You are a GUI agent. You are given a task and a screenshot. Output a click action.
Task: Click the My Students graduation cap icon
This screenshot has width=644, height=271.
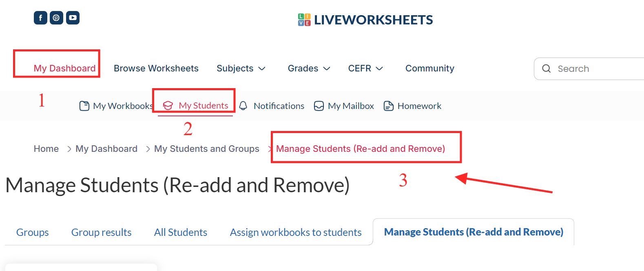click(x=168, y=106)
